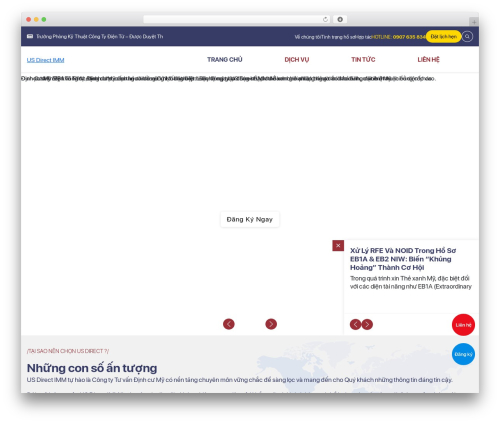Viewport: 500px width, 423px height.
Task: Select DỊCH VỤ in navigation menu
Action: pyautogui.click(x=297, y=60)
